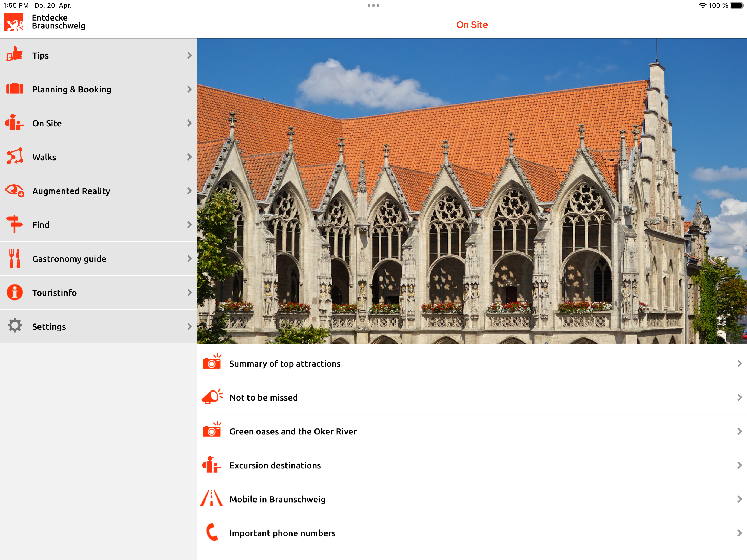
Task: Open the Settings menu entry
Action: click(98, 326)
